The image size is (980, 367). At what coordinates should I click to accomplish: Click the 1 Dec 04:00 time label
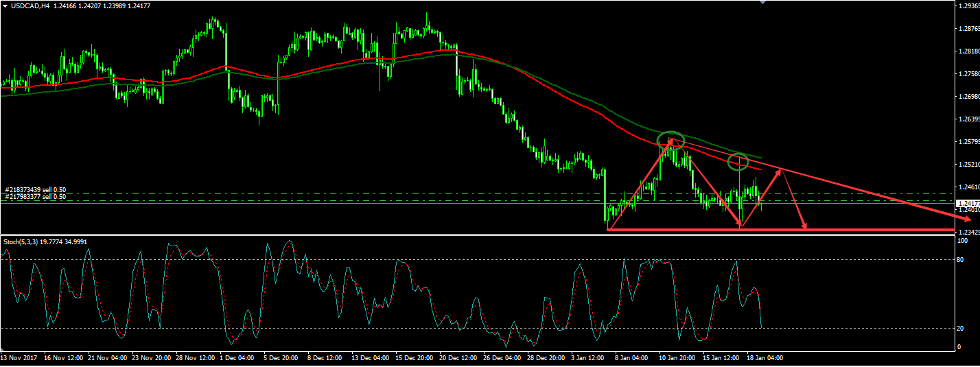(238, 358)
